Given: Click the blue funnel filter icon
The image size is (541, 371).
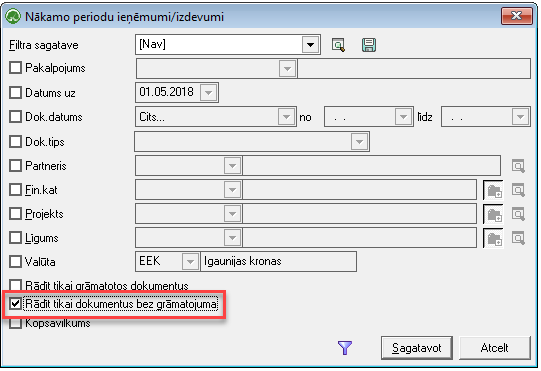Looking at the screenshot, I should tap(345, 348).
